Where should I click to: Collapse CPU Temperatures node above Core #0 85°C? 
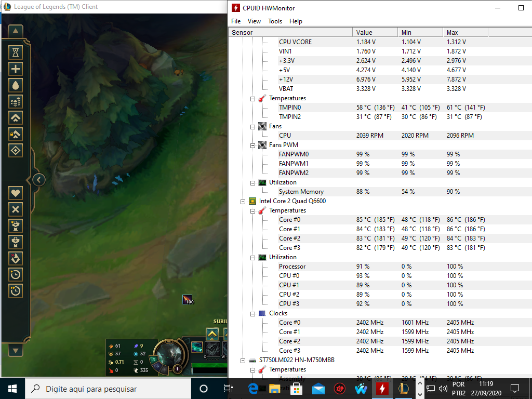pos(253,211)
